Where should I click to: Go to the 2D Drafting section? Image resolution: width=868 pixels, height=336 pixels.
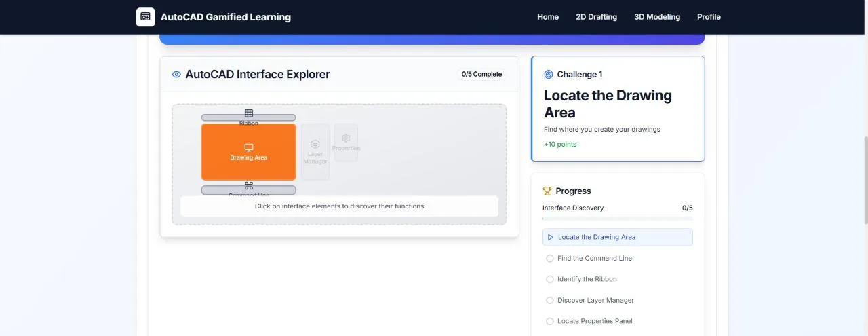tap(597, 17)
